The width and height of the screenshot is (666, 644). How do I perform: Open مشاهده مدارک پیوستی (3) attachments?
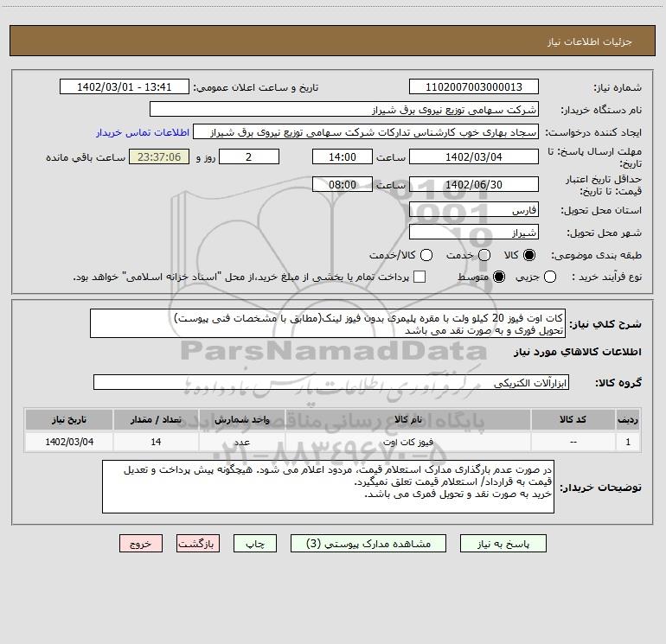pyautogui.click(x=368, y=544)
